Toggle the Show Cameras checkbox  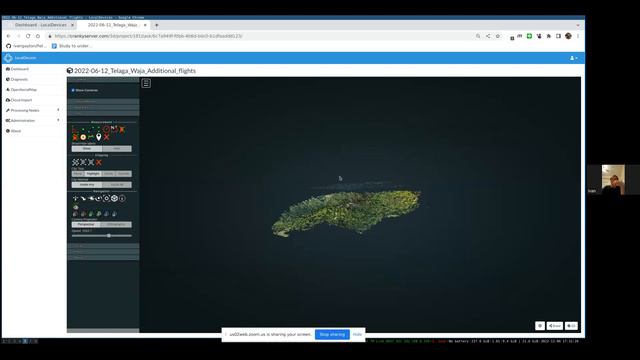pos(73,90)
